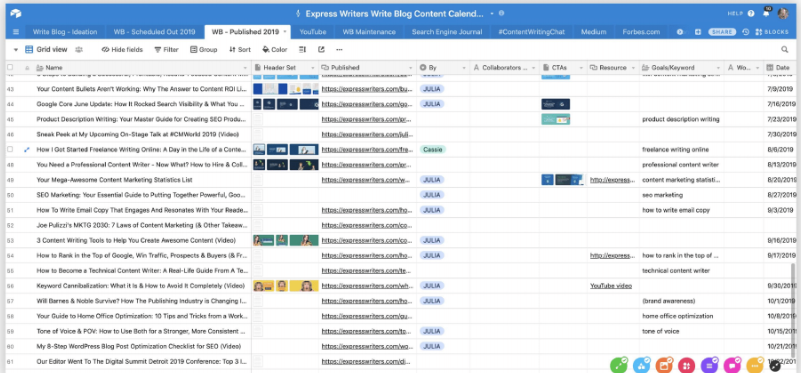
Task: Click the Hide fields button
Action: (122, 50)
